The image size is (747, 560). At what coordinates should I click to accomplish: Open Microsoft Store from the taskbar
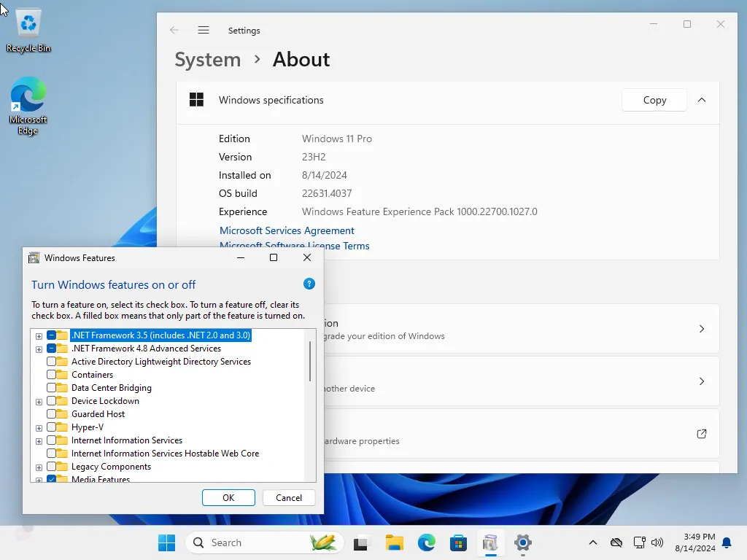[x=458, y=542]
